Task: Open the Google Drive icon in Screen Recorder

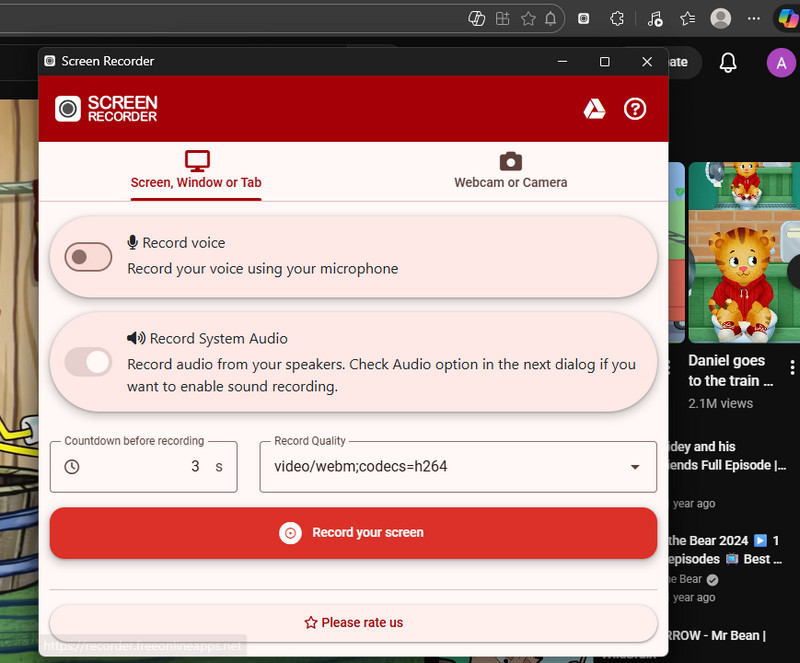Action: click(x=594, y=109)
